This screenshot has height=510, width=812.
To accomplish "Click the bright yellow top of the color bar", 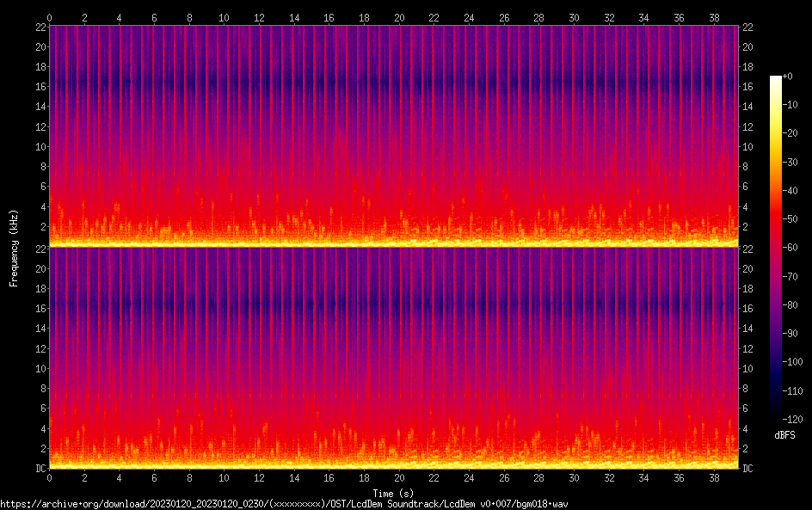I will (776, 79).
